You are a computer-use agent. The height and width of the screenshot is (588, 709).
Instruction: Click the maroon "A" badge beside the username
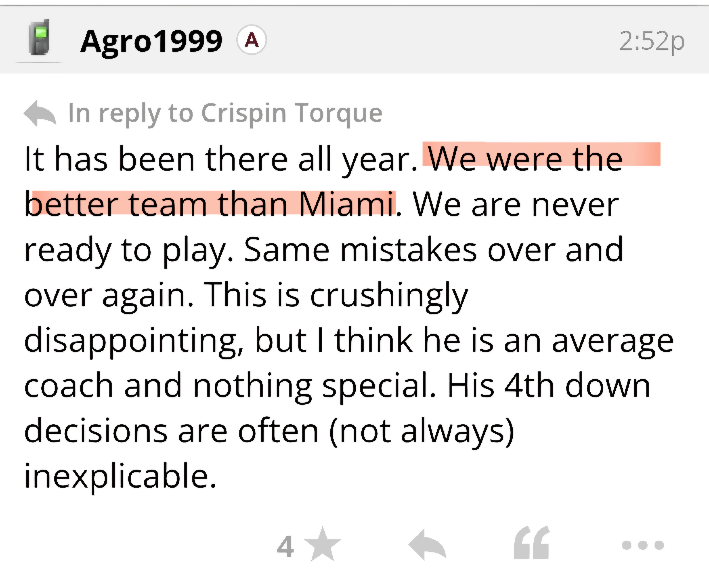pyautogui.click(x=252, y=41)
